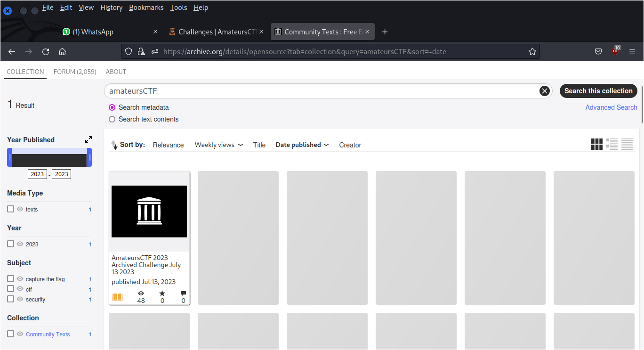The width and height of the screenshot is (644, 350).
Task: Check the ctf subject checkbox
Action: (x=10, y=288)
